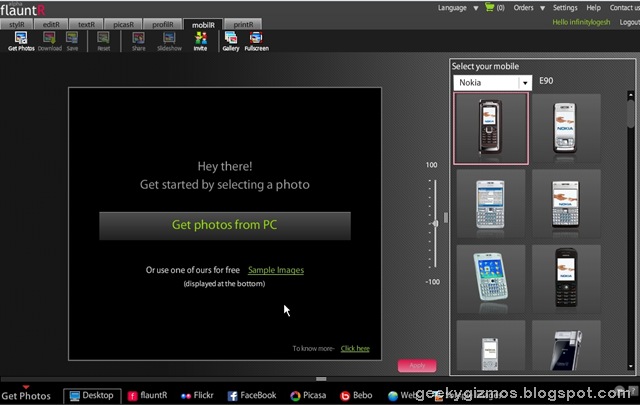The image size is (640, 405).
Task: Click the 'Click here' link
Action: (355, 348)
